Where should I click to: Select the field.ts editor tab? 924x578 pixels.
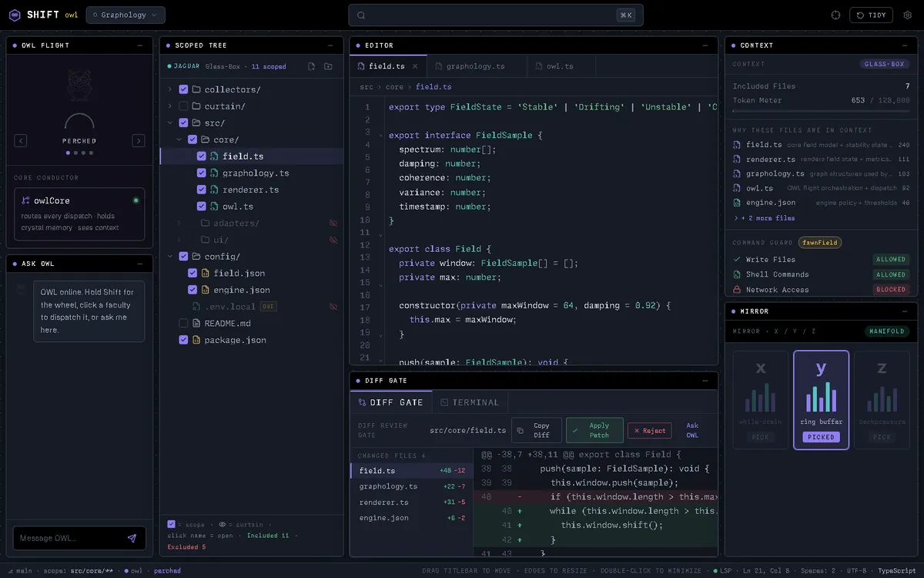pos(387,66)
